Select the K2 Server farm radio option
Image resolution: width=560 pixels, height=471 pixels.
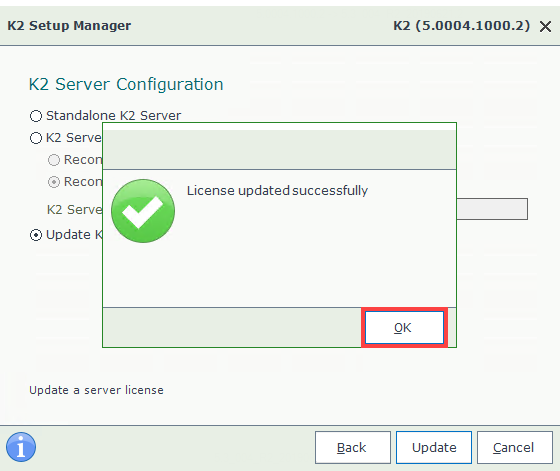[x=36, y=138]
